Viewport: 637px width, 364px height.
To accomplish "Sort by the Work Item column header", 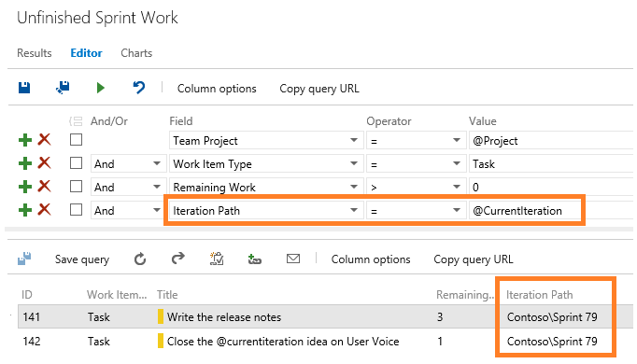I will (117, 295).
